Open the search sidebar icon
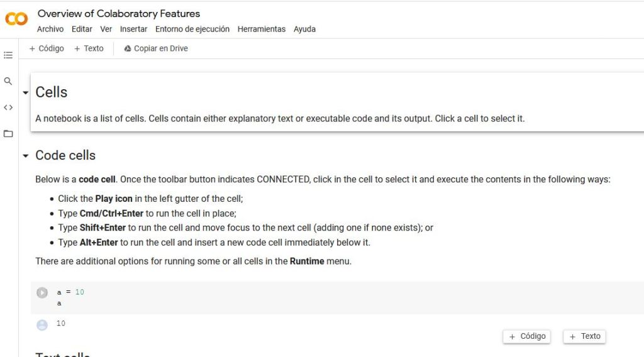This screenshot has height=357, width=644. click(8, 81)
